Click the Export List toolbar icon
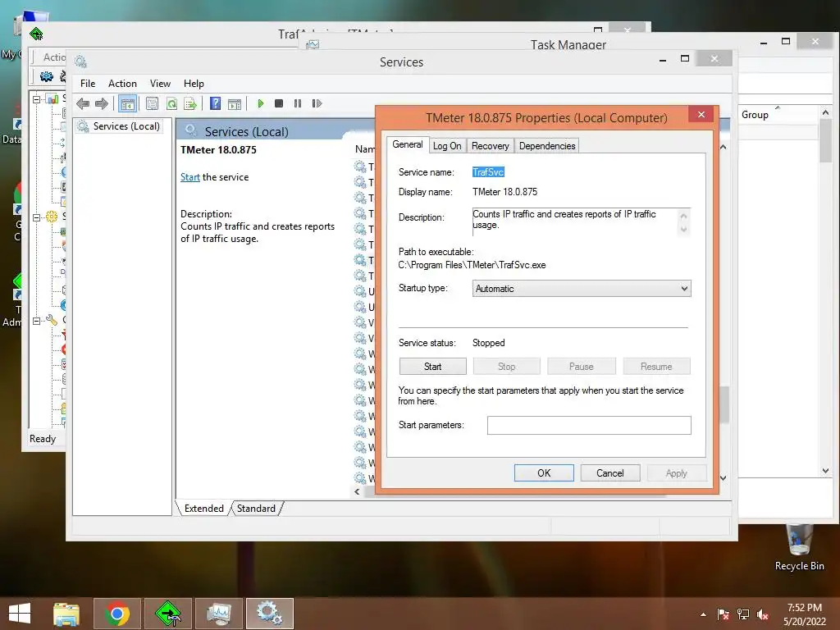The image size is (840, 630). [190, 103]
